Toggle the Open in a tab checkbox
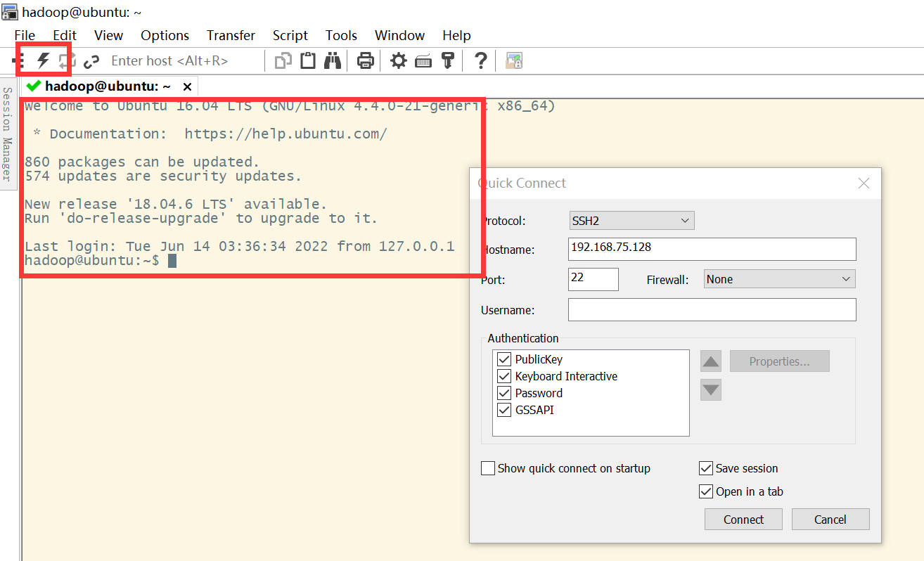This screenshot has height=561, width=924. (706, 491)
